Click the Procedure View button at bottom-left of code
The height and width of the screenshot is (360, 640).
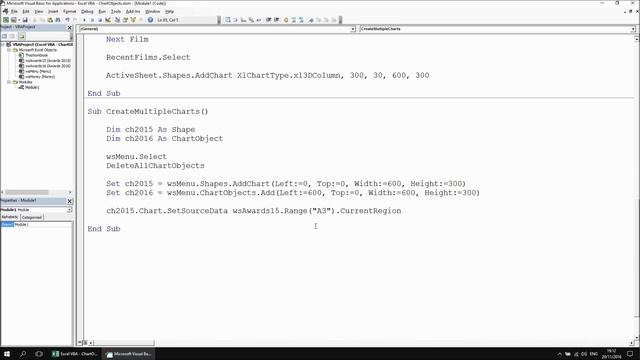click(x=80, y=343)
